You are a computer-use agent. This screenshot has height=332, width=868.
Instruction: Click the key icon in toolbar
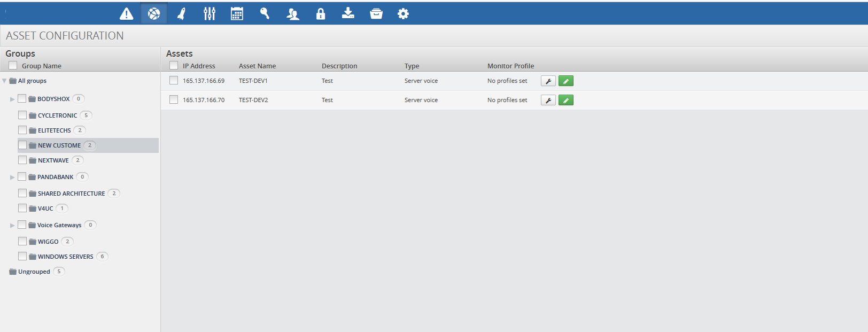(x=265, y=14)
